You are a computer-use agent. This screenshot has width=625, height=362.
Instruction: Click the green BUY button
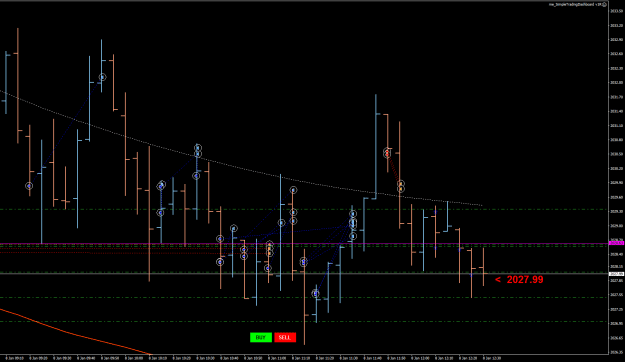(261, 337)
